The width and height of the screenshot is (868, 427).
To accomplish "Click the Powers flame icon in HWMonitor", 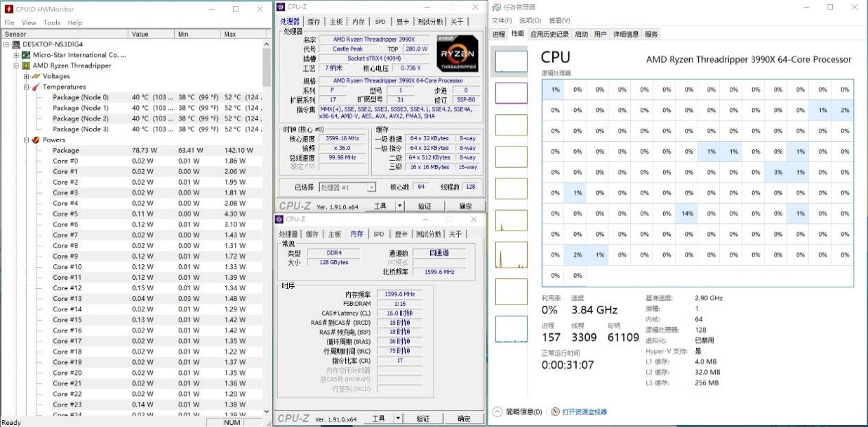I will coord(36,140).
